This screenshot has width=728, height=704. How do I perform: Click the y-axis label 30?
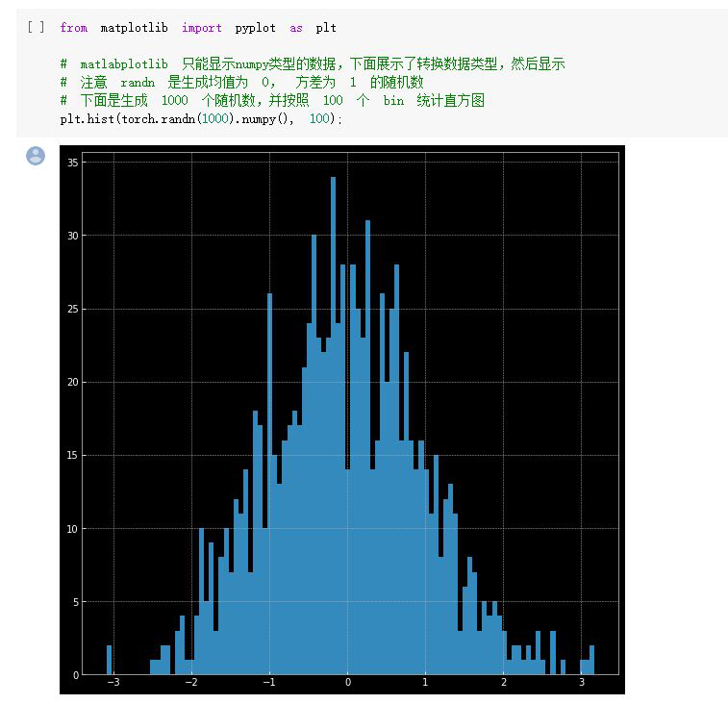pos(73,236)
